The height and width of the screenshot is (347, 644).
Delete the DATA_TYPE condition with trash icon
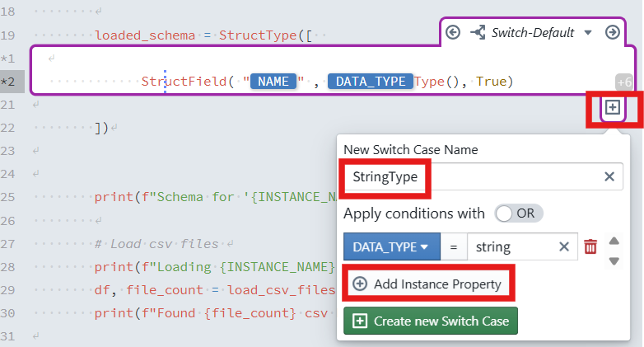[590, 247]
